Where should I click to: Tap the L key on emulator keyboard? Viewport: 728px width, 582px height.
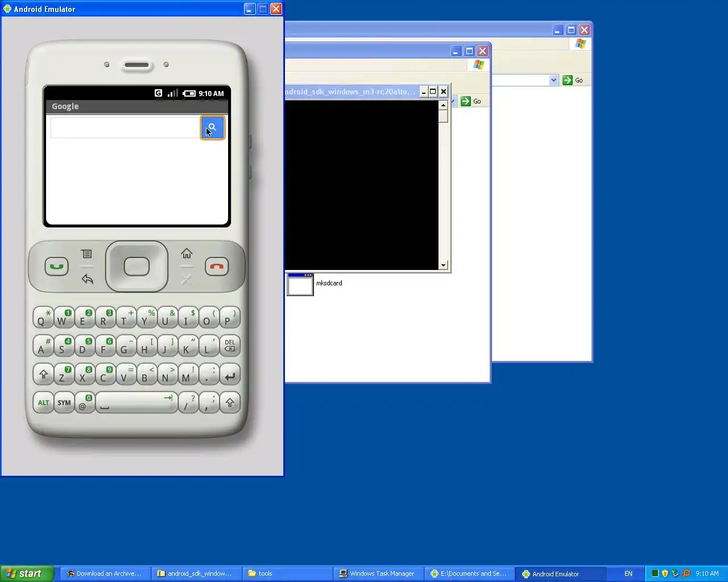pyautogui.click(x=209, y=346)
